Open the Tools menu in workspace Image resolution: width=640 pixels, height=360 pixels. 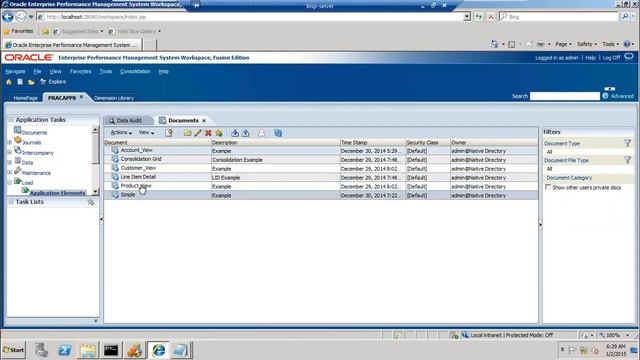[106, 71]
